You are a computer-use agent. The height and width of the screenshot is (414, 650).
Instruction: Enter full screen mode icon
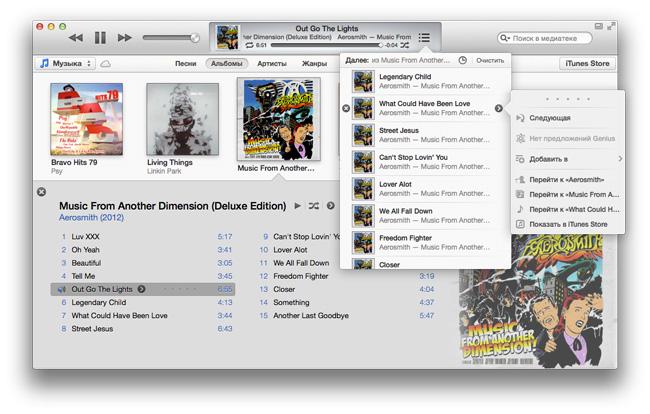[611, 26]
